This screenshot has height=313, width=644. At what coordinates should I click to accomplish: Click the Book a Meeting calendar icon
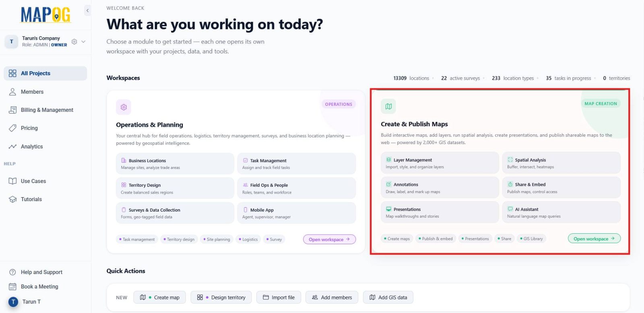pyautogui.click(x=12, y=286)
